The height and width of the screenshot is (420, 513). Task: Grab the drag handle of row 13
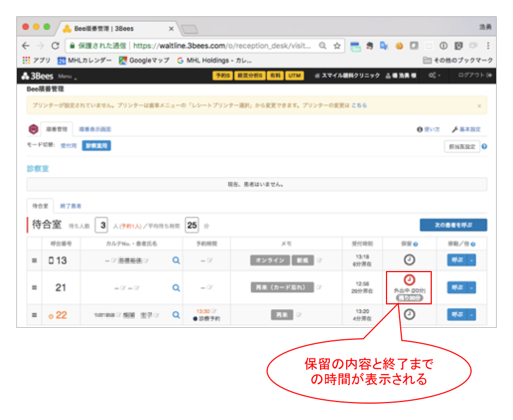pos(34,260)
